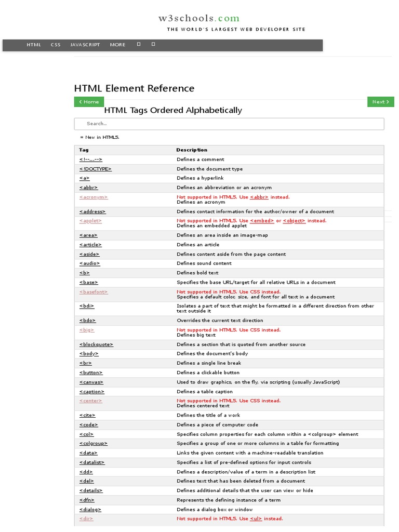Open the JAVASCRIPT navbar menu
Screen dimensions: 399x532
point(85,45)
